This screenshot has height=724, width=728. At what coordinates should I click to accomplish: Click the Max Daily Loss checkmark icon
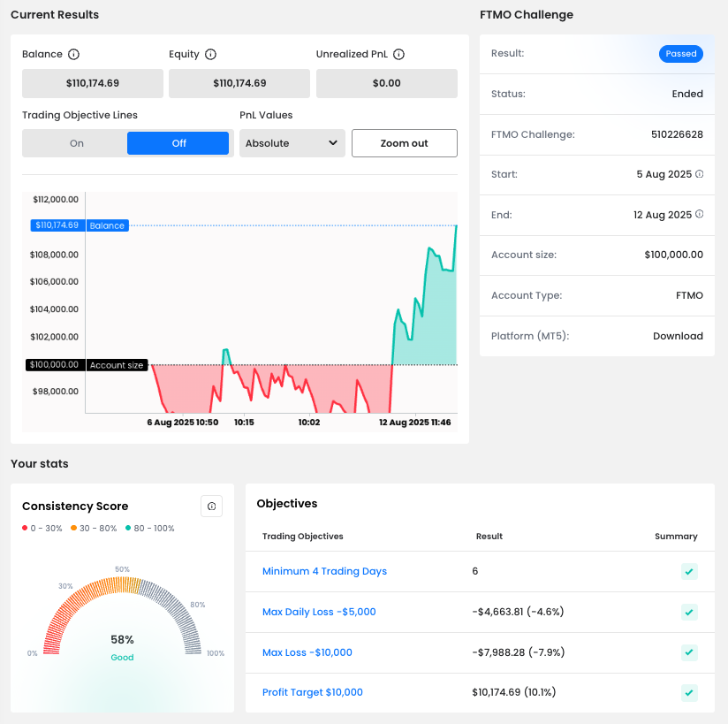pos(689,612)
